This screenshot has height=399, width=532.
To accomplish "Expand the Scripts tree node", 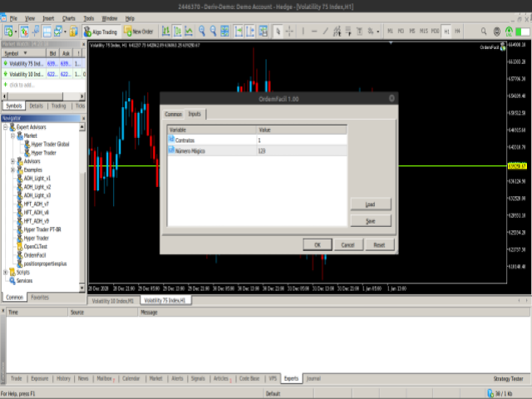I will 7,272.
